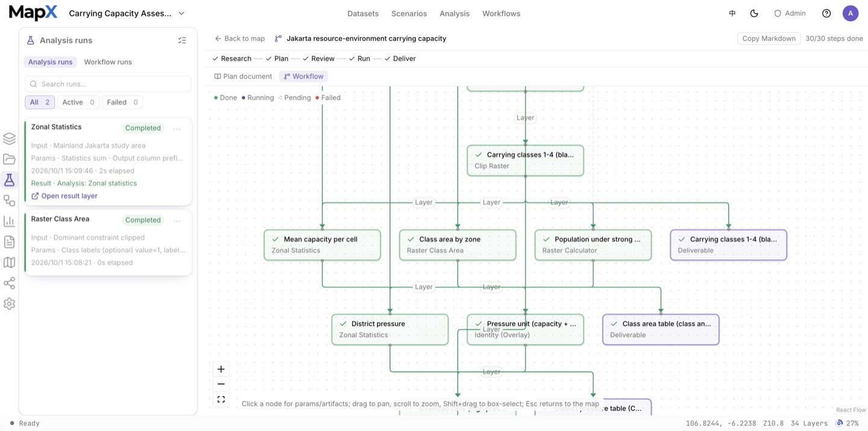This screenshot has width=868, height=431.
Task: Switch language with the 中 icon
Action: 732,13
